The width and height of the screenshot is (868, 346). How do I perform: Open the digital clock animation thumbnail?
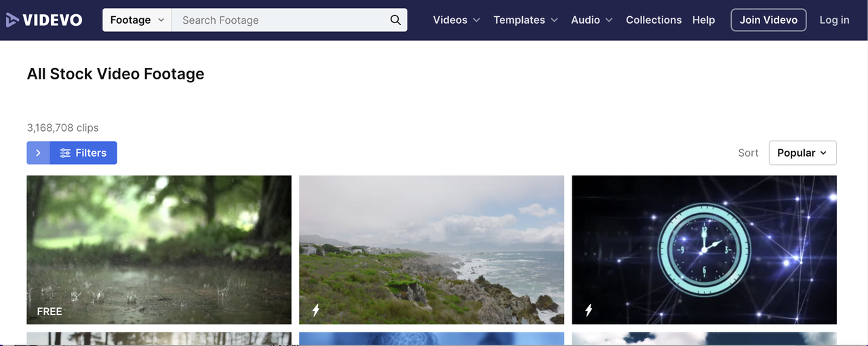click(x=704, y=250)
